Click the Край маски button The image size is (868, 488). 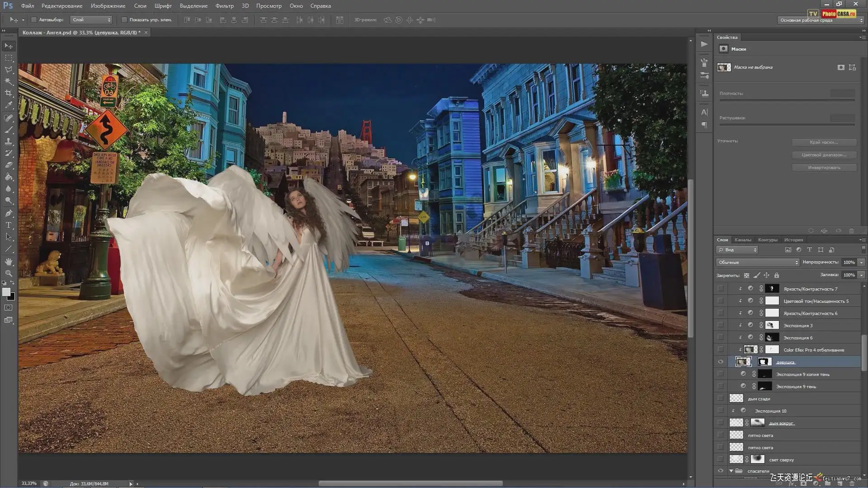pyautogui.click(x=824, y=142)
